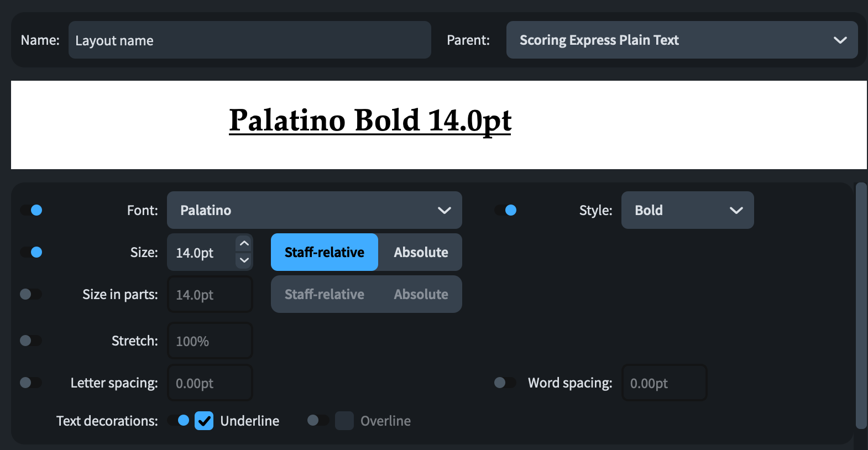Toggle the Font override switch

[x=32, y=210]
